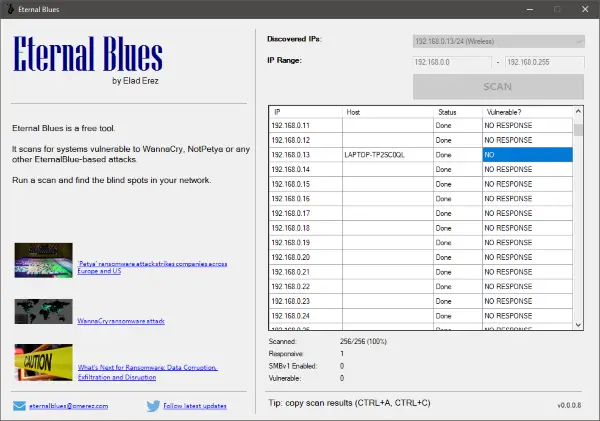Expand the Discovered IPs dropdown

pyautogui.click(x=499, y=41)
